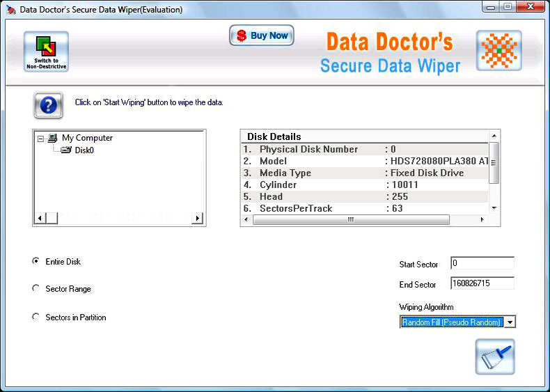Click the Head row
Screen dimensions: 550x392
pyautogui.click(x=365, y=196)
